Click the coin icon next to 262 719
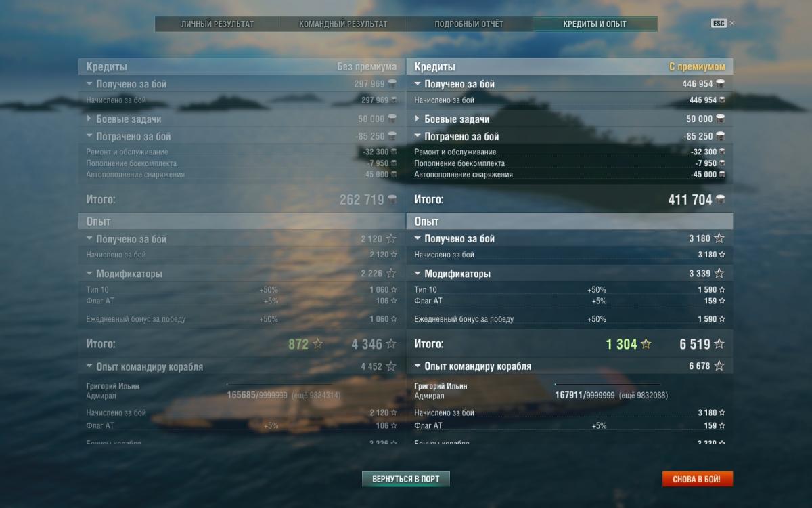 [392, 200]
